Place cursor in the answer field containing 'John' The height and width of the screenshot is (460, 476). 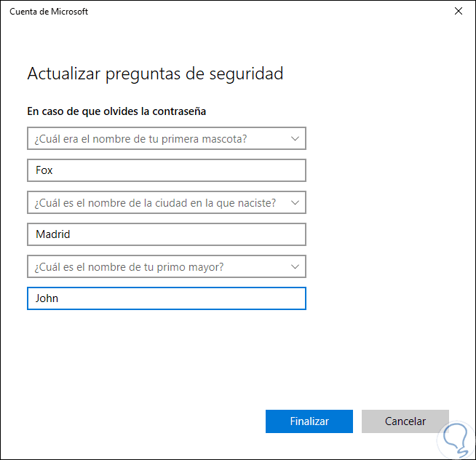[166, 298]
